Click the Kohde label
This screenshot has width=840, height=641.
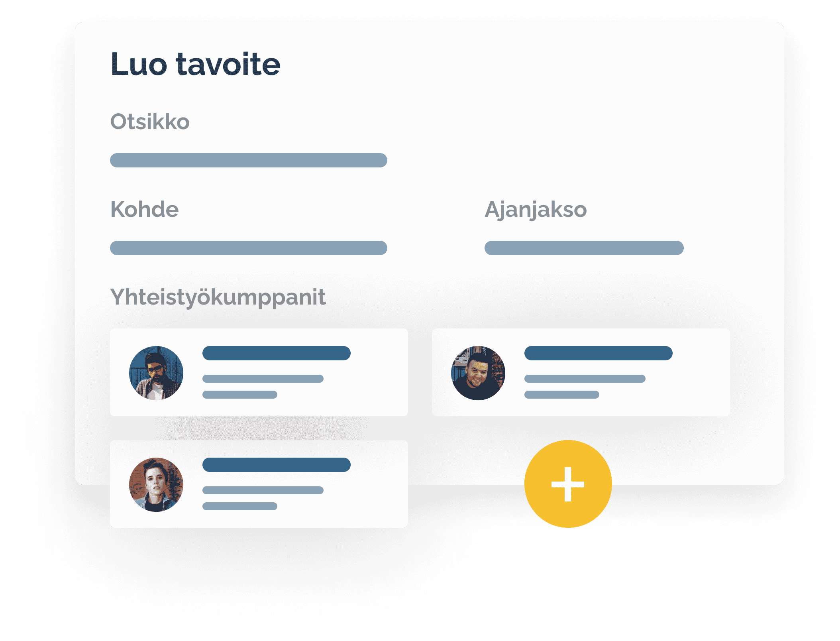[144, 209]
